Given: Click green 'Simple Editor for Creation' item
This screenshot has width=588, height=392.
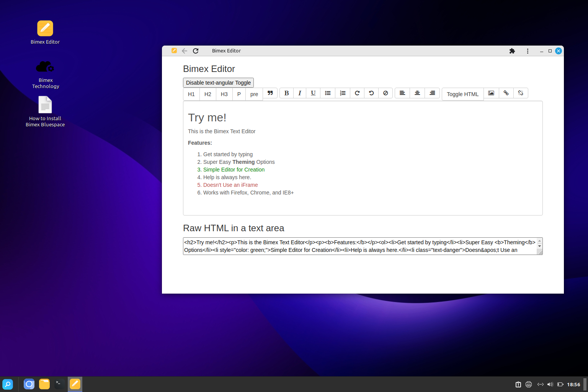Looking at the screenshot, I should pyautogui.click(x=234, y=170).
